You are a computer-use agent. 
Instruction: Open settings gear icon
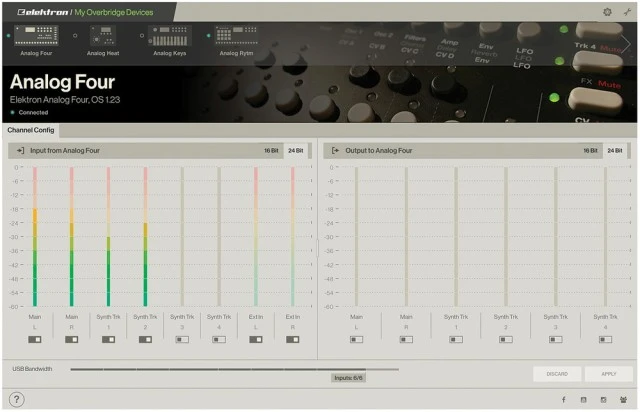click(x=607, y=12)
